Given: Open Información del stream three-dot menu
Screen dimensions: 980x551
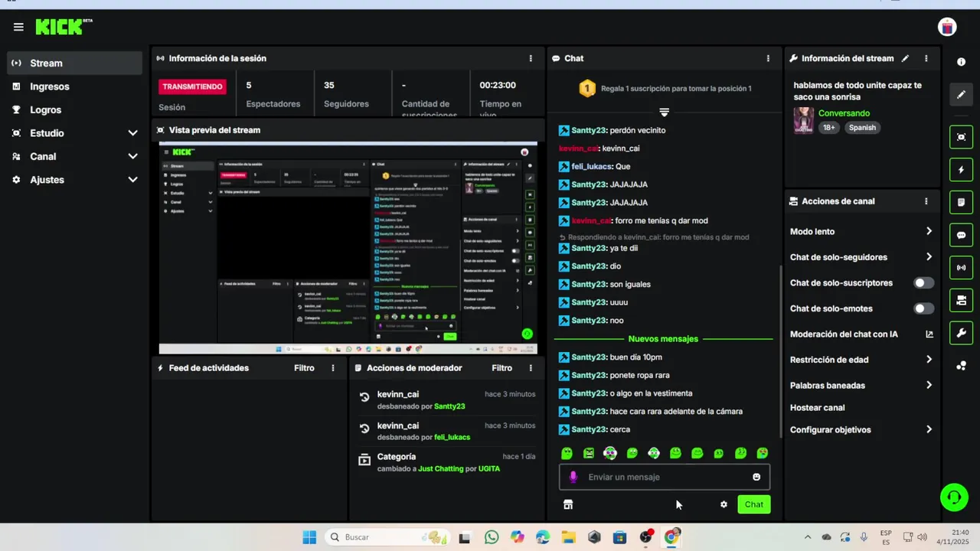Looking at the screenshot, I should pos(926,58).
